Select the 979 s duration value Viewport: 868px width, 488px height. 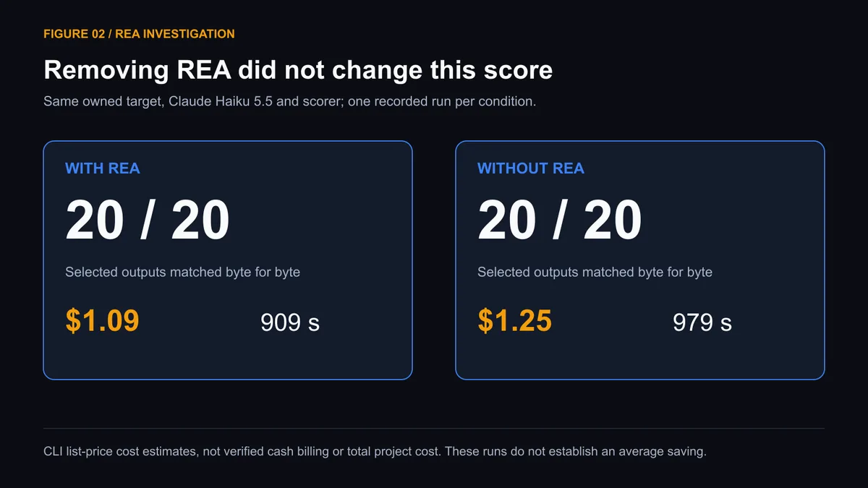[702, 322]
